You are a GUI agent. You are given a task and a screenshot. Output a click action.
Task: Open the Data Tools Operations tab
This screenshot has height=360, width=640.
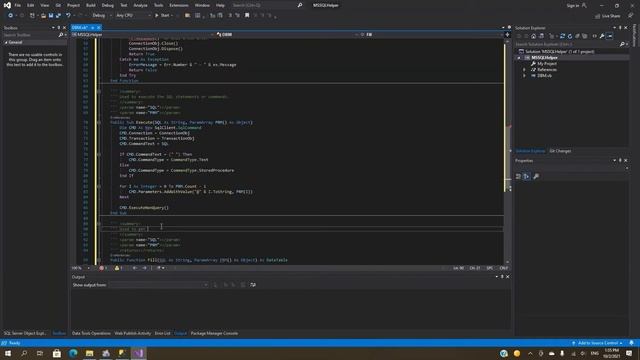(91, 333)
